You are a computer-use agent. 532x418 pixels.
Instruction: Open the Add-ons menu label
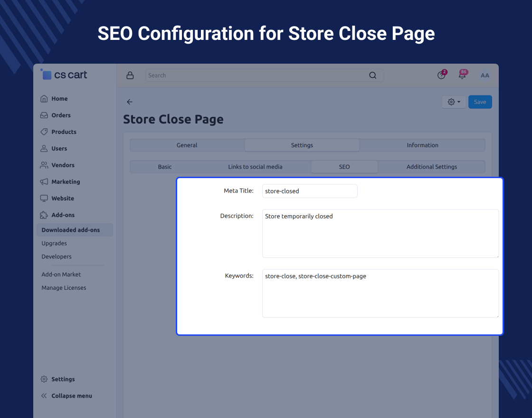click(x=63, y=215)
